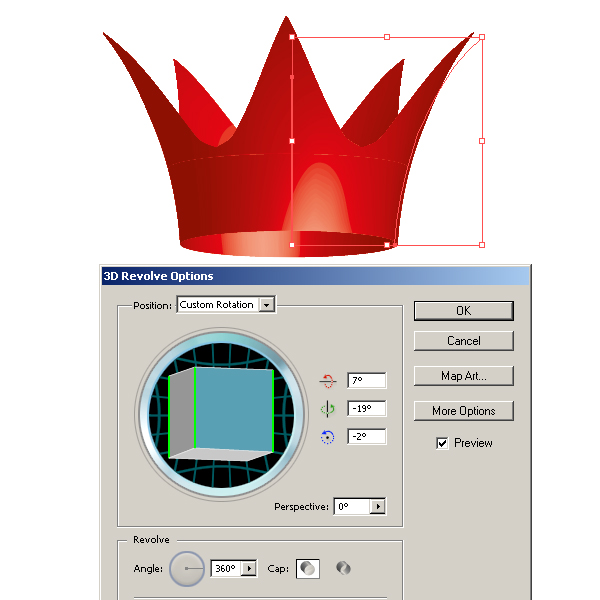Click the More Options button
This screenshot has height=600, width=600.
[463, 411]
